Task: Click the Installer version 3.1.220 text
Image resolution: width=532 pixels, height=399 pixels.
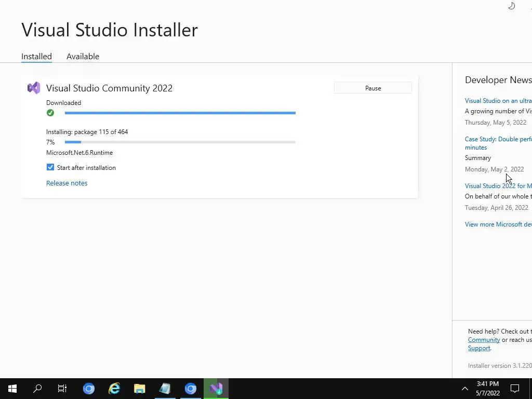Action: pos(500,365)
